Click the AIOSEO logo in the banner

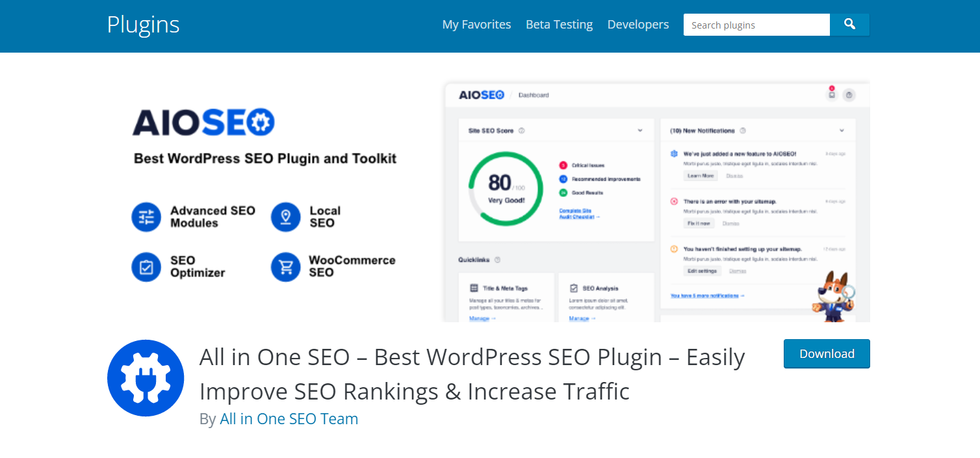tap(203, 122)
